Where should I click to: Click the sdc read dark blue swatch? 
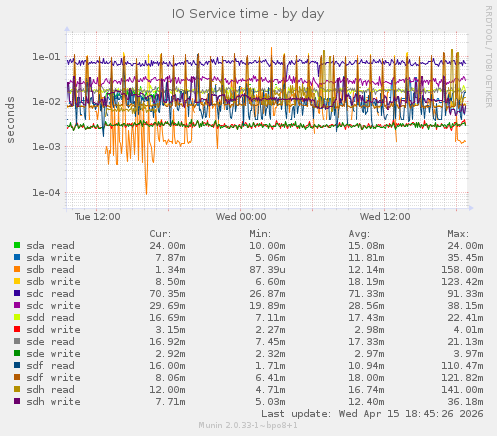point(17,293)
